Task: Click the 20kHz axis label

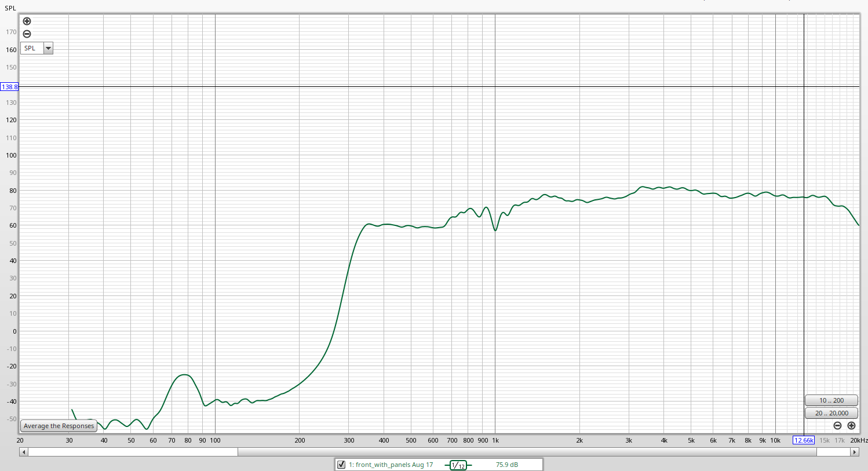Action: coord(859,440)
